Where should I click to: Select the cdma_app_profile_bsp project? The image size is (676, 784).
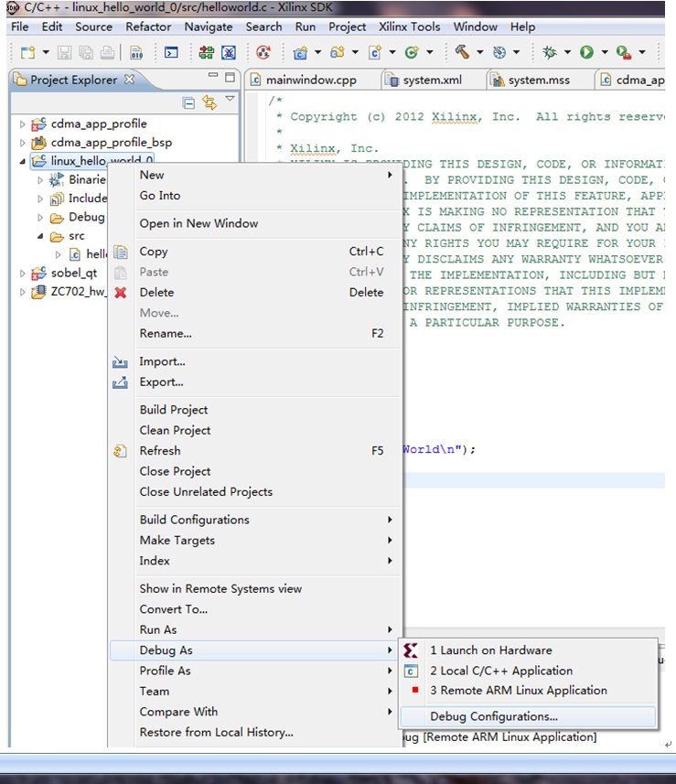111,143
